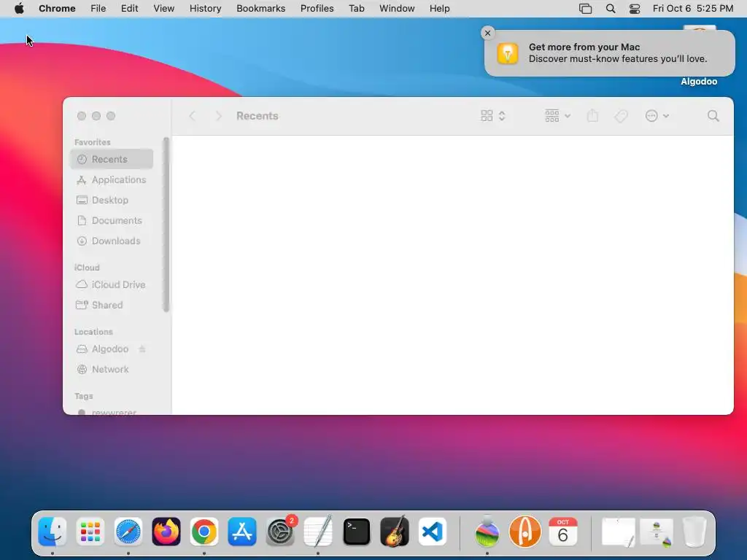The image size is (747, 560).
Task: Open the App Store from the Dock
Action: coord(242,532)
